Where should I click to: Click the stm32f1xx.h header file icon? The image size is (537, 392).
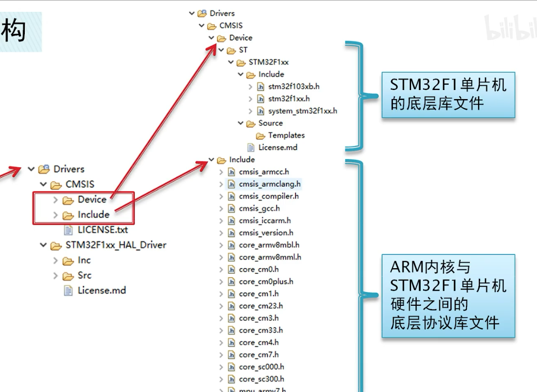(x=260, y=99)
